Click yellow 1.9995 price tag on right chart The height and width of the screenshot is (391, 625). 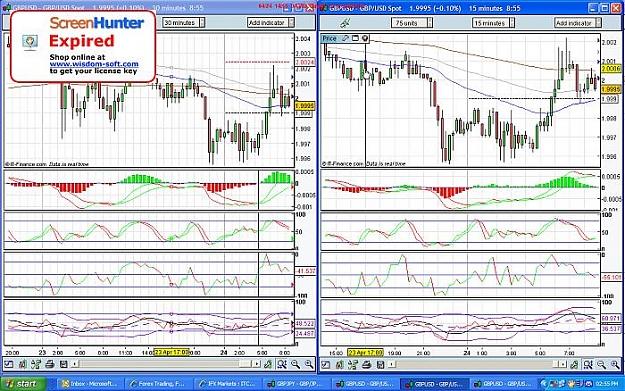(611, 89)
